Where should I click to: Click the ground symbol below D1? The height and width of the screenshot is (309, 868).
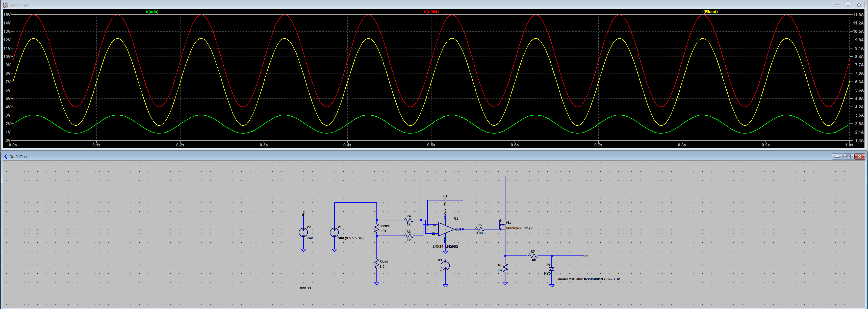[x=552, y=286]
